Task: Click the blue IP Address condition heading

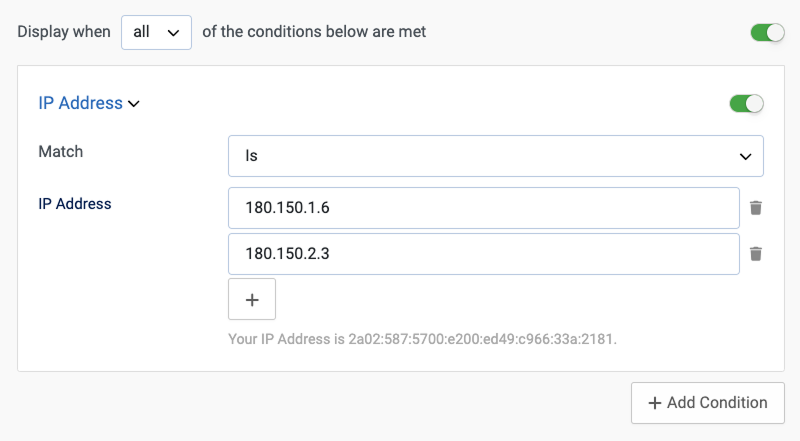Action: pyautogui.click(x=80, y=103)
